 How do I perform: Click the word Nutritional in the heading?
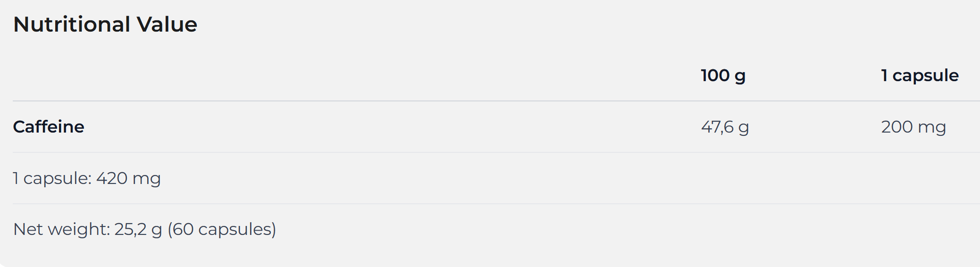72,25
